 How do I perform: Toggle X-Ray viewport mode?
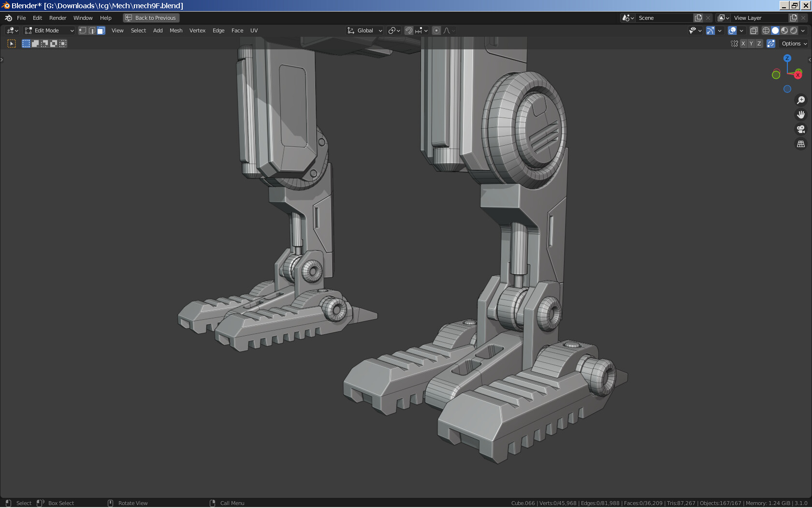tap(753, 30)
